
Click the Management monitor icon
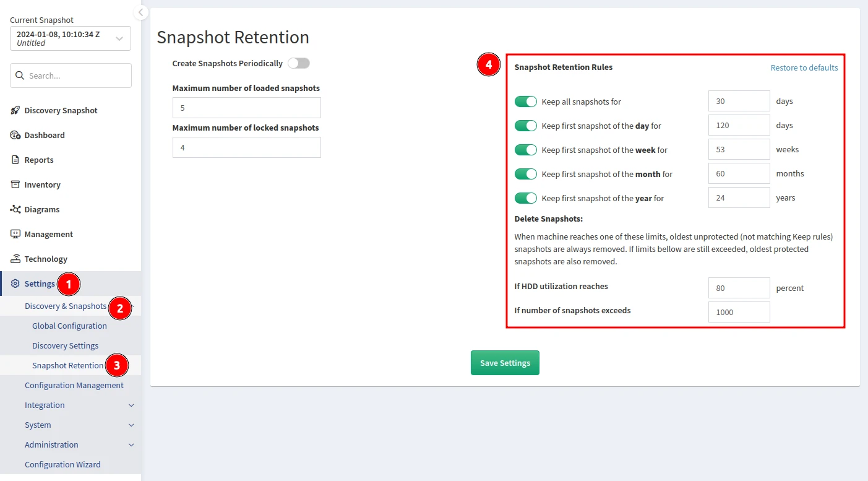tap(15, 234)
